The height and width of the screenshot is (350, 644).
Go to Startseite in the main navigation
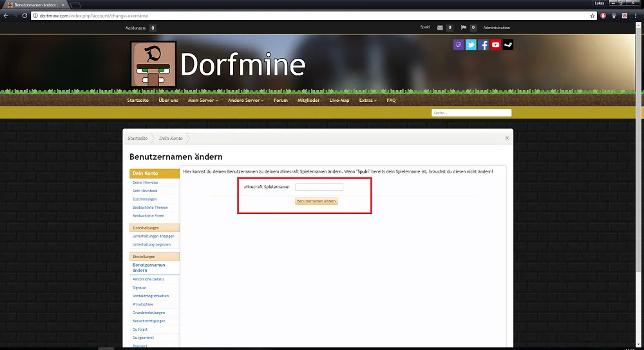coord(138,101)
